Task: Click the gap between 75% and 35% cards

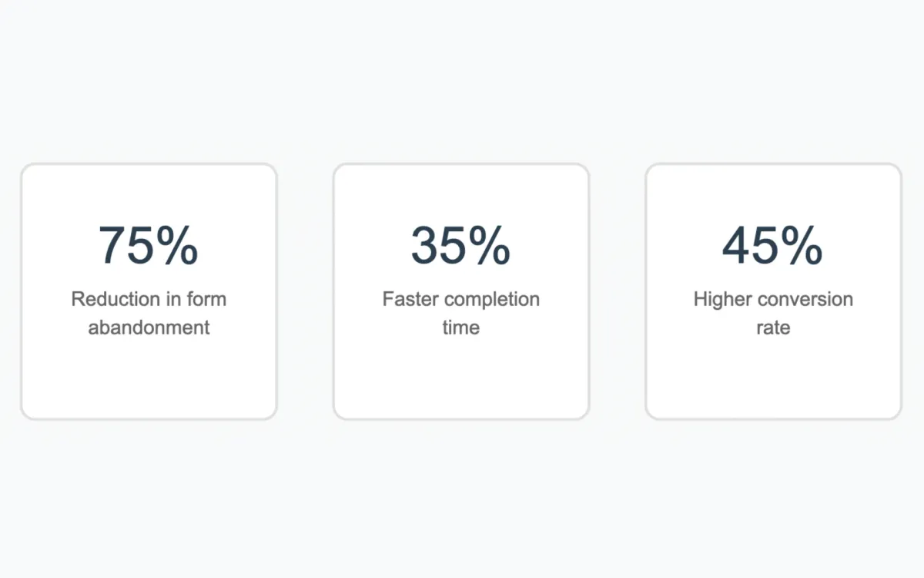Action: click(x=305, y=291)
